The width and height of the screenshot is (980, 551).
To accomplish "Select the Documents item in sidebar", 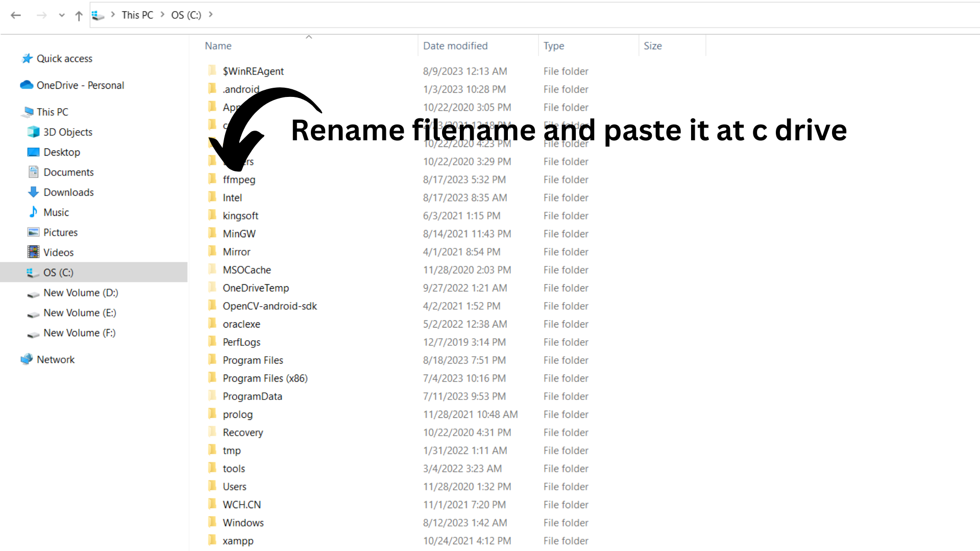I will point(68,172).
